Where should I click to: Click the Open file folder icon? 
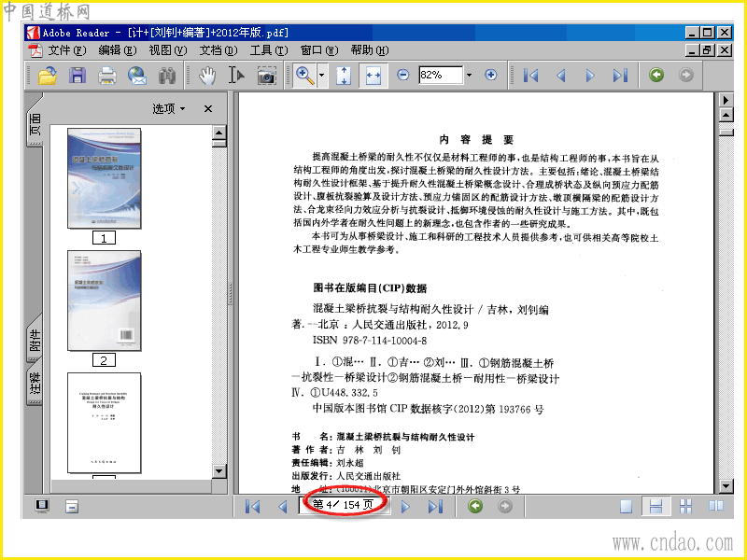tap(48, 76)
